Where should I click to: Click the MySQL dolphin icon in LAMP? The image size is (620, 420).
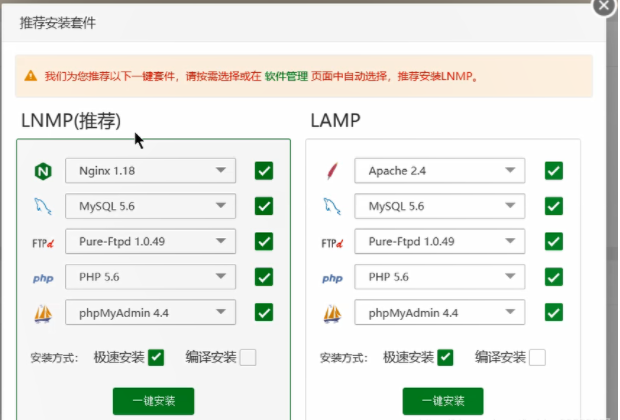[x=332, y=206]
